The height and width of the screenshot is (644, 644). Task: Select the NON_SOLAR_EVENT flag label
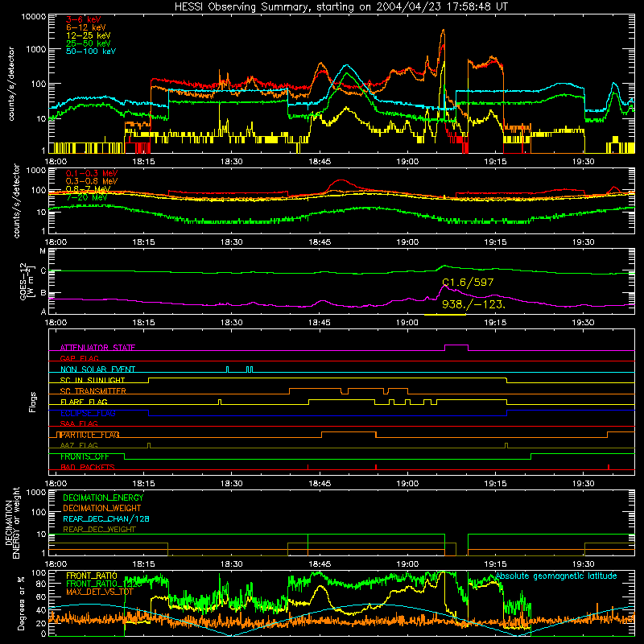pyautogui.click(x=97, y=369)
